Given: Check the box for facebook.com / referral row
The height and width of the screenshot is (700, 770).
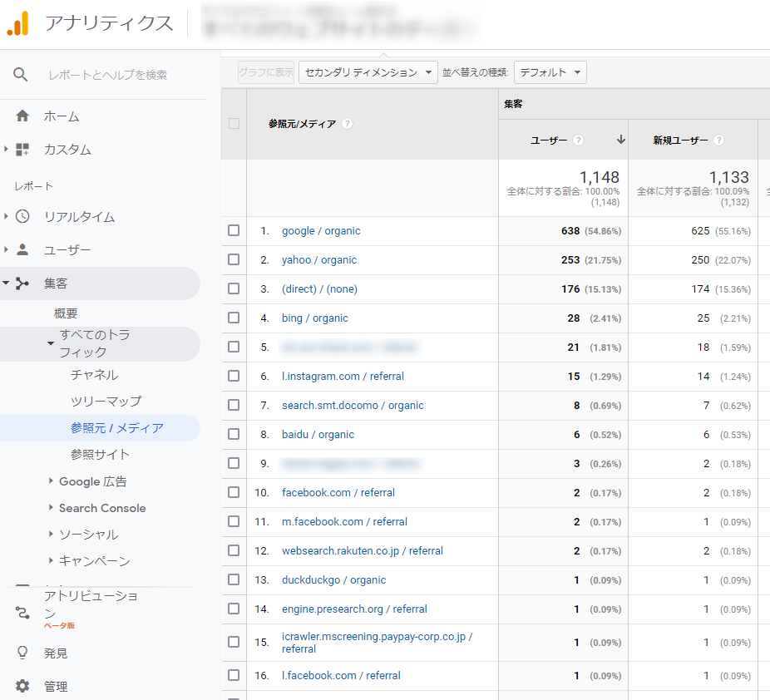Looking at the screenshot, I should pos(234,492).
